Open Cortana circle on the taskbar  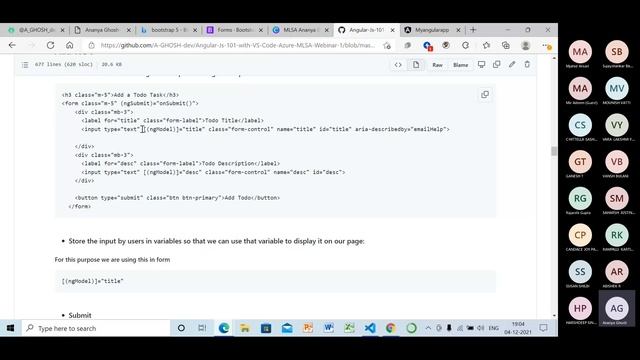[x=181, y=328]
